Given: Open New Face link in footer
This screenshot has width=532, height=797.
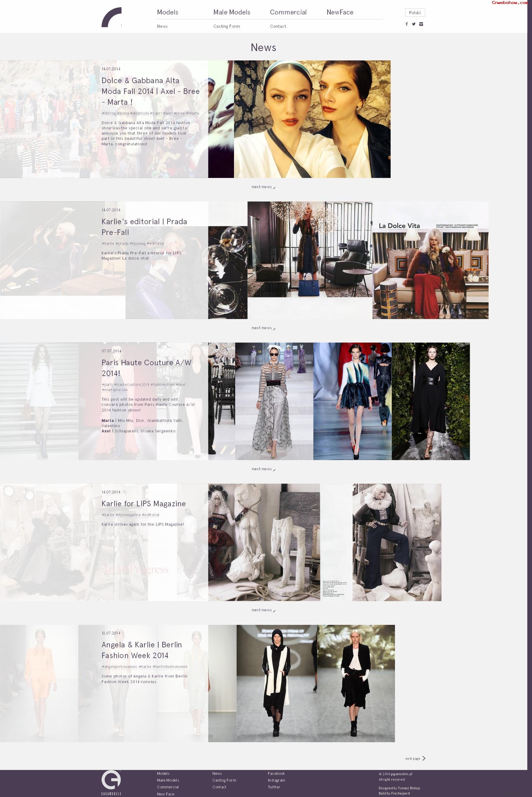Looking at the screenshot, I should pyautogui.click(x=166, y=794).
